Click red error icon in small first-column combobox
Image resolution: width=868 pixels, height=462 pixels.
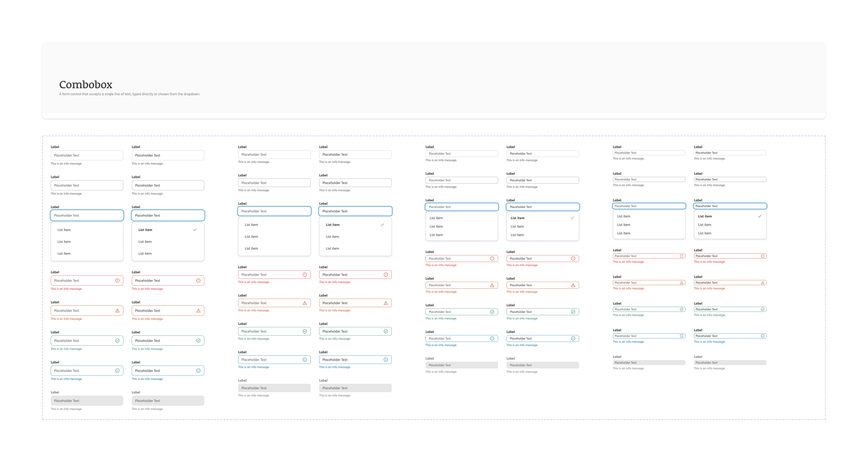coord(492,258)
